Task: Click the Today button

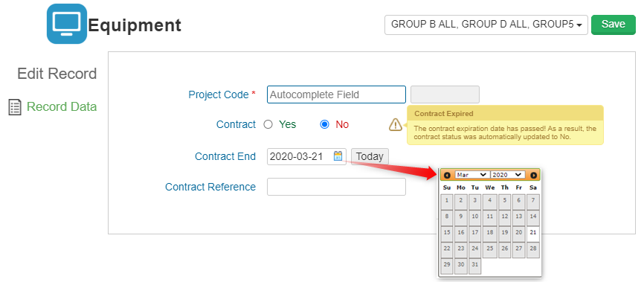Action: (x=370, y=156)
